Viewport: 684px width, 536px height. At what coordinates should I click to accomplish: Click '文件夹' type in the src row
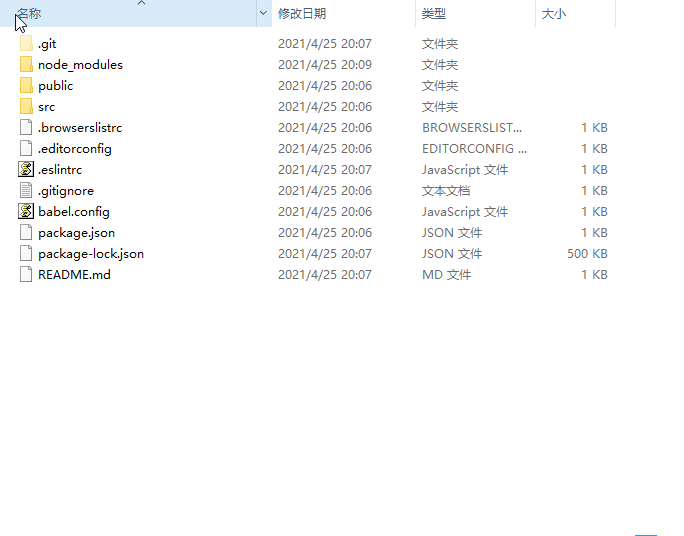tap(440, 107)
